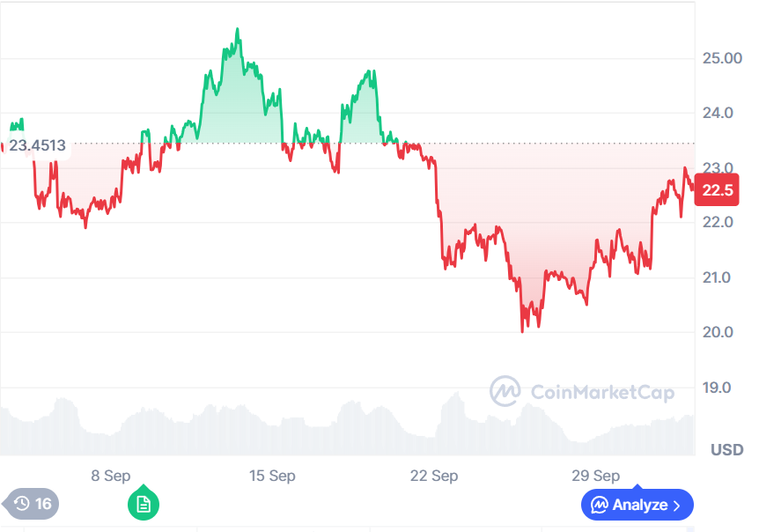Viewport: 759px width, 532px height.
Task: Click the CoinMarketCap watermark logo
Action: coord(582,390)
